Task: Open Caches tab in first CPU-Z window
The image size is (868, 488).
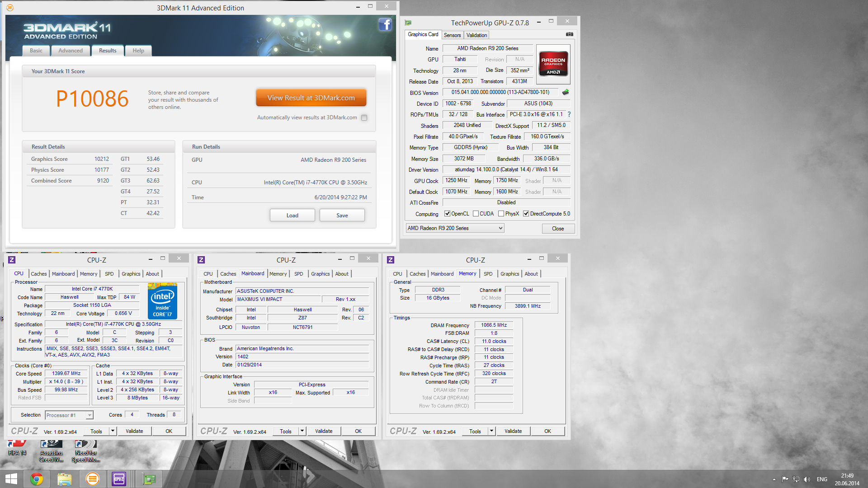Action: click(38, 274)
